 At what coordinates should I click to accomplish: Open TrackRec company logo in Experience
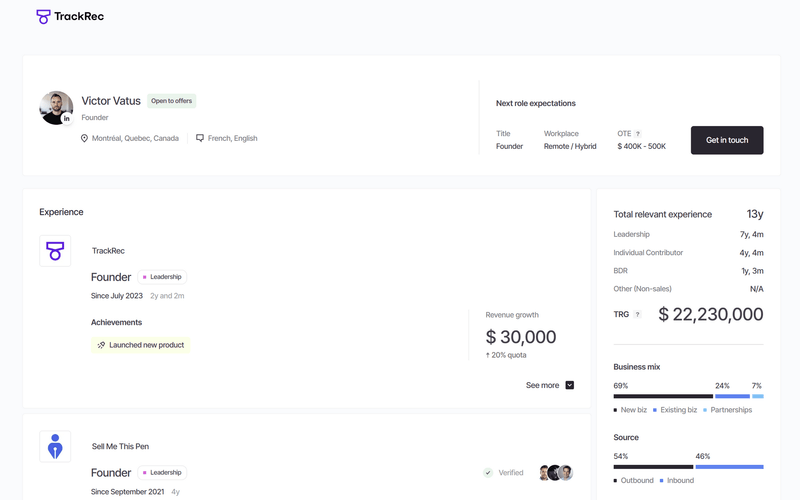pos(55,251)
